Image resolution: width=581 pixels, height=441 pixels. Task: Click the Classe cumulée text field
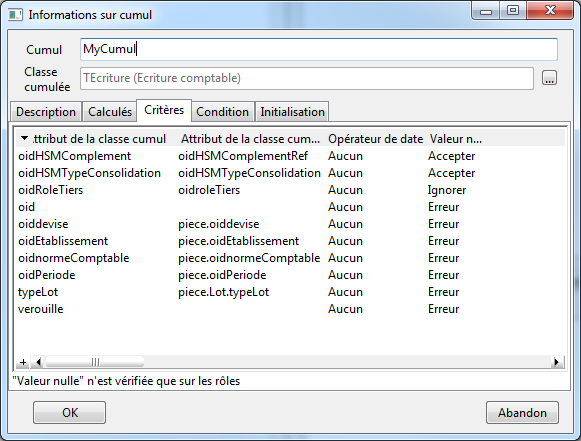point(307,78)
